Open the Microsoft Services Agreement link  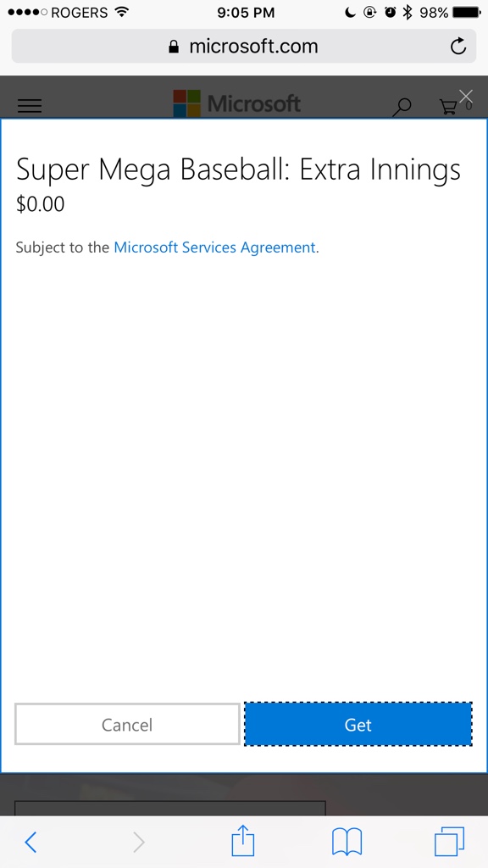click(214, 247)
